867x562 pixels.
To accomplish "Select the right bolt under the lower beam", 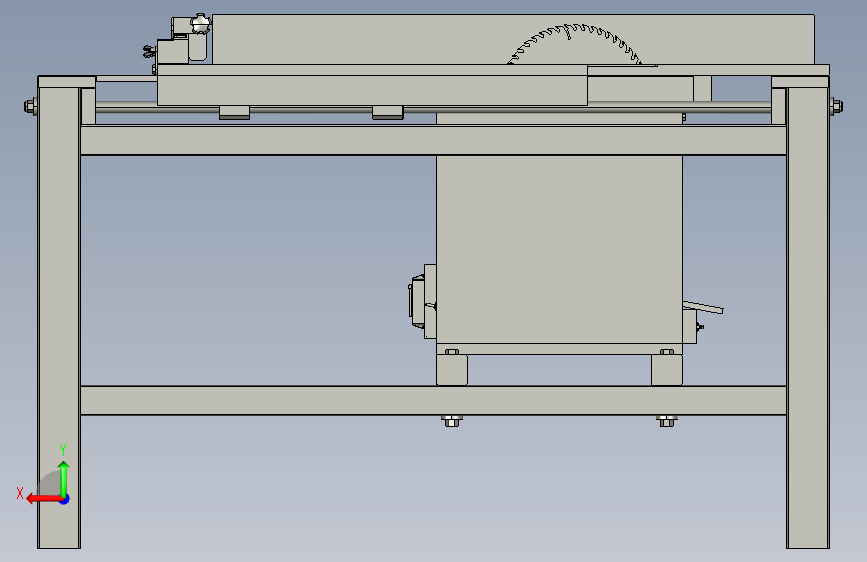I will [x=667, y=422].
